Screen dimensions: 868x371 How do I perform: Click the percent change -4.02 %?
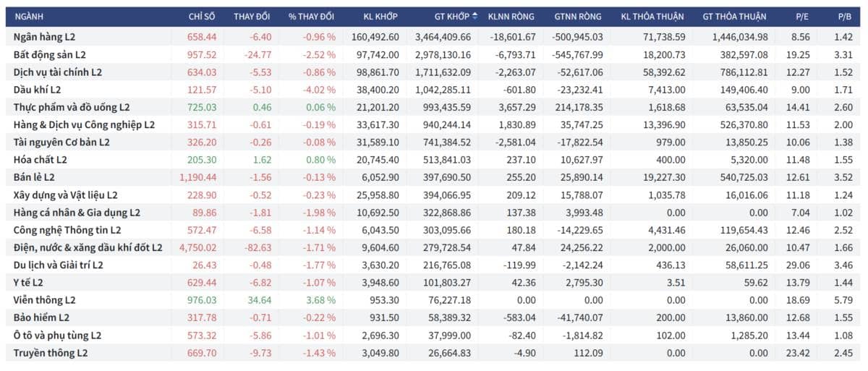[318, 89]
